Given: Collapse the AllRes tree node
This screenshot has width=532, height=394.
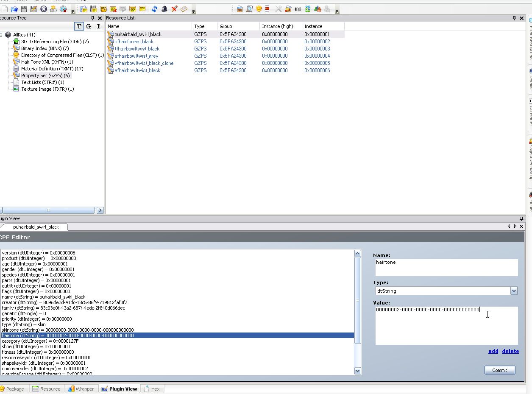Looking at the screenshot, I should tap(1, 35).
